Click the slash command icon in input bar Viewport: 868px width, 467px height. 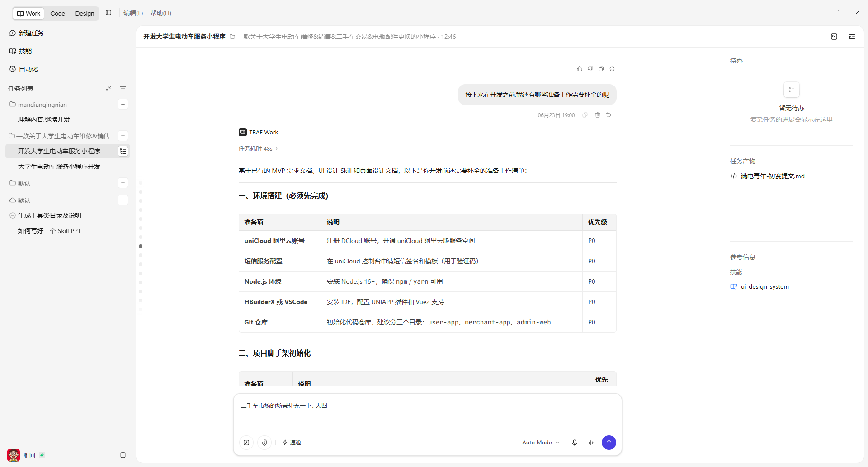click(x=246, y=443)
